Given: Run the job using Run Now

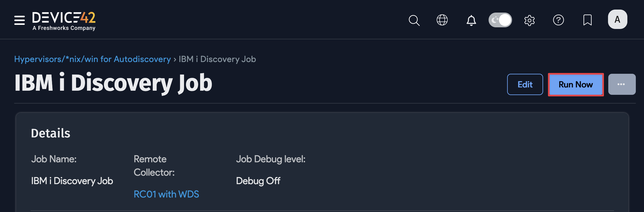Looking at the screenshot, I should click(575, 84).
